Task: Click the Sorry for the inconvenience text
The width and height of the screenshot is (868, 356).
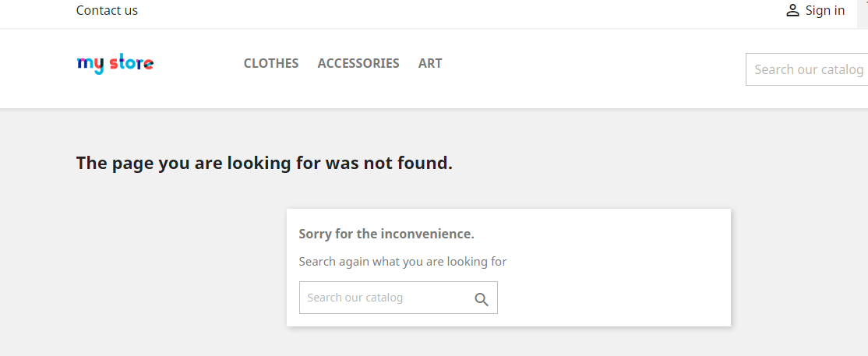Action: point(386,234)
